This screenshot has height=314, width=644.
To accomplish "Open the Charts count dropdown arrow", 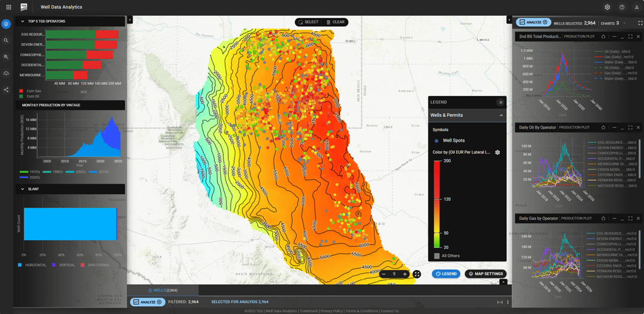I will (624, 23).
